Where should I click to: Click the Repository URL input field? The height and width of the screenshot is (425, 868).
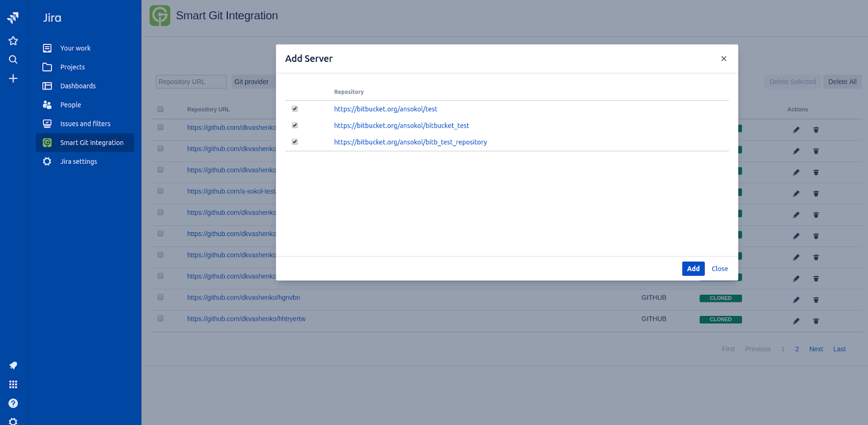coord(191,82)
